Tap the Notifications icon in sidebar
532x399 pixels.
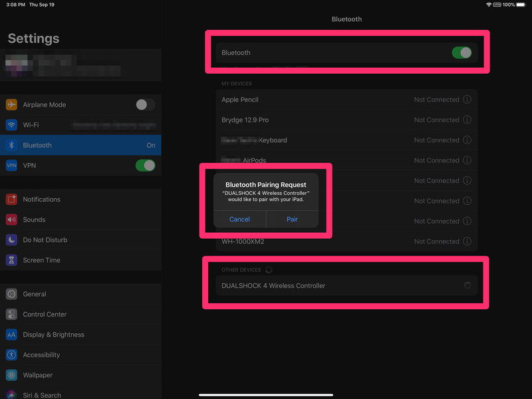tap(11, 199)
